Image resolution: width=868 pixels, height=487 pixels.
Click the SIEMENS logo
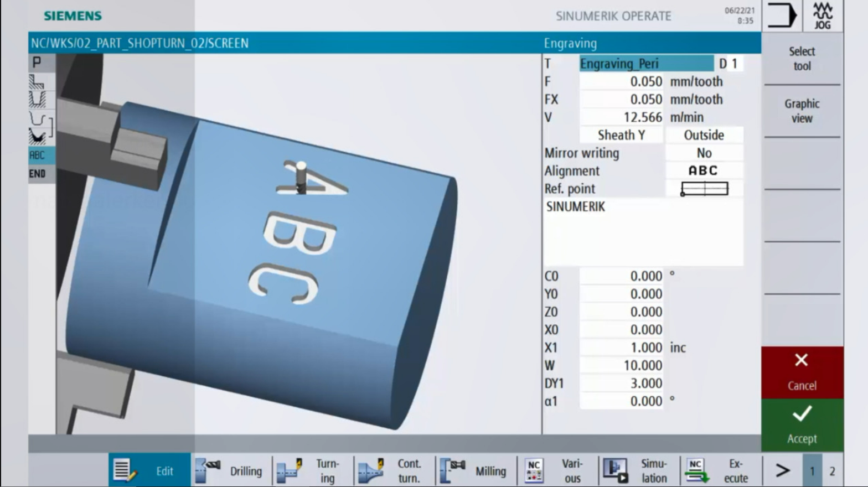(x=73, y=16)
